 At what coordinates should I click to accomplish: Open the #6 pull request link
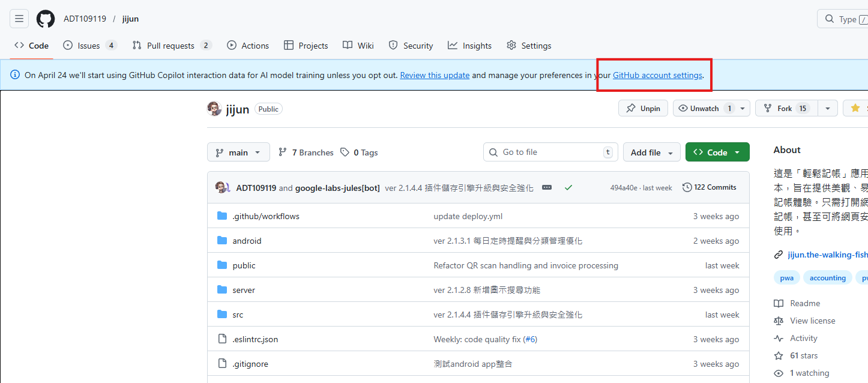point(530,339)
